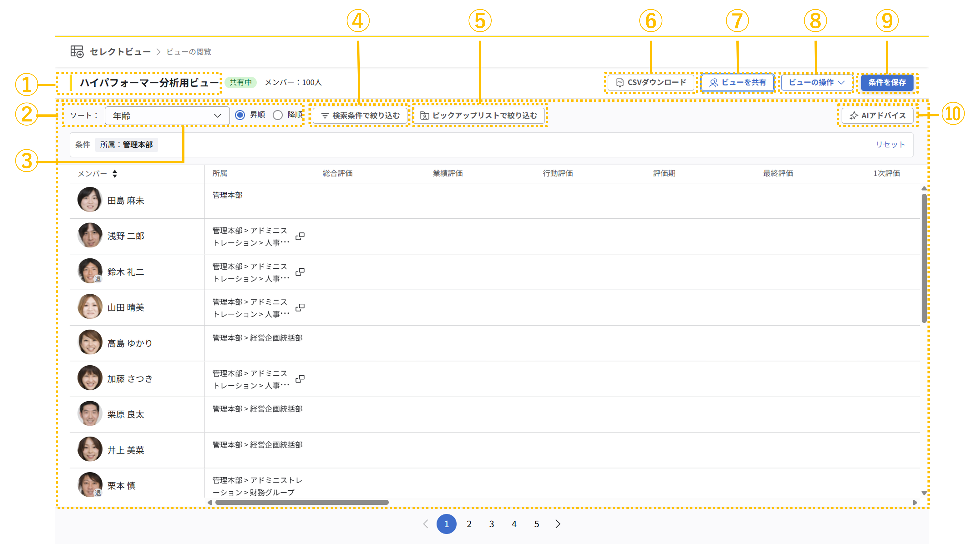Image resolution: width=980 pixels, height=544 pixels.
Task: Open department popup icon for 山田 晴美
Action: (300, 307)
